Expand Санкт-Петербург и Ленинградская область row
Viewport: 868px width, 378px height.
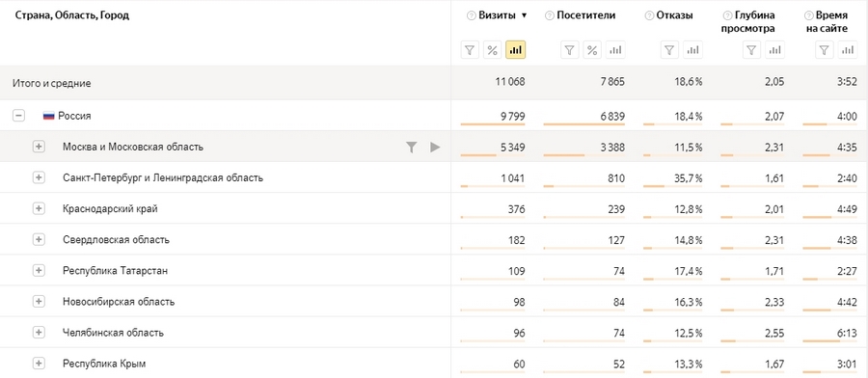(39, 177)
